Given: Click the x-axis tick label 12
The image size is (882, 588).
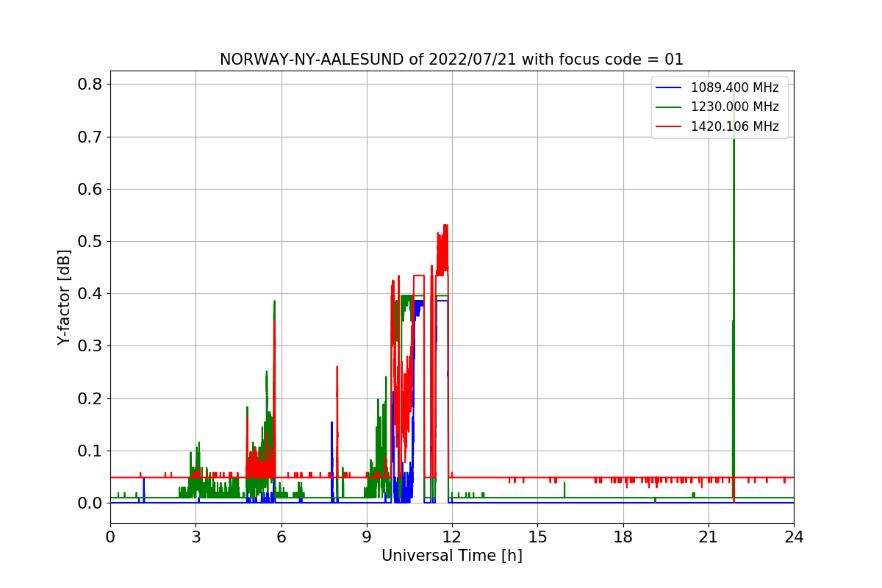Looking at the screenshot, I should click(452, 537).
